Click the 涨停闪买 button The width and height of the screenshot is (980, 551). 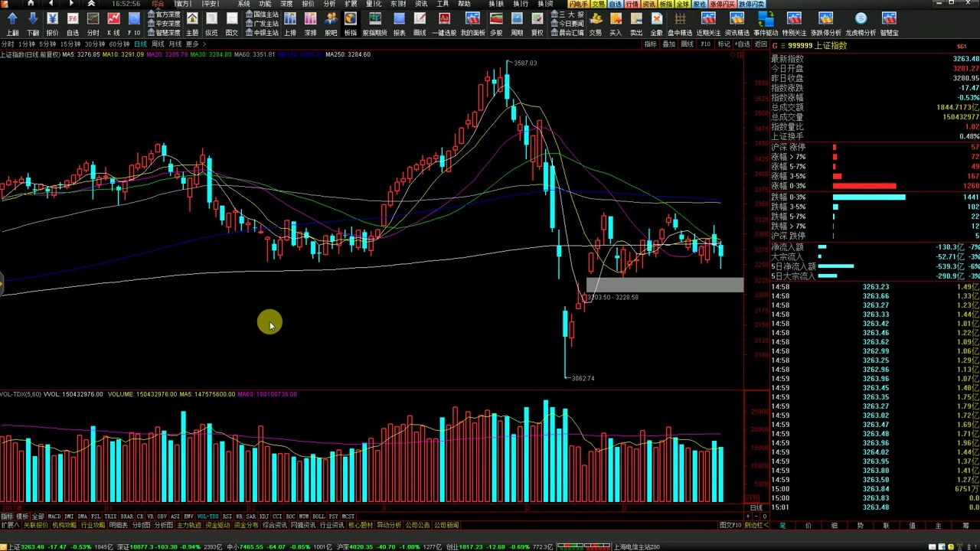tap(722, 4)
